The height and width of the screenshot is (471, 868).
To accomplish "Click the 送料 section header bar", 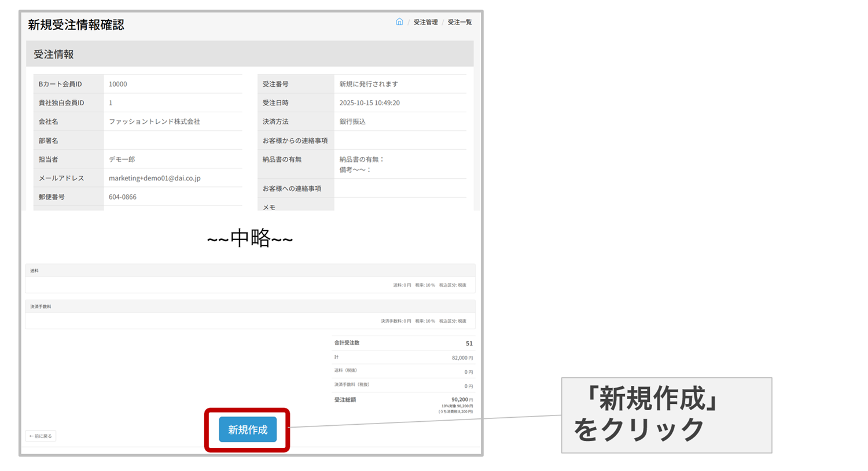I will [250, 271].
